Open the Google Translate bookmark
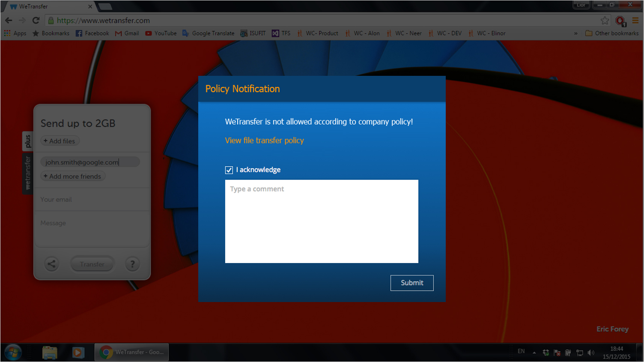Viewport: 644px width, 362px height. point(209,33)
